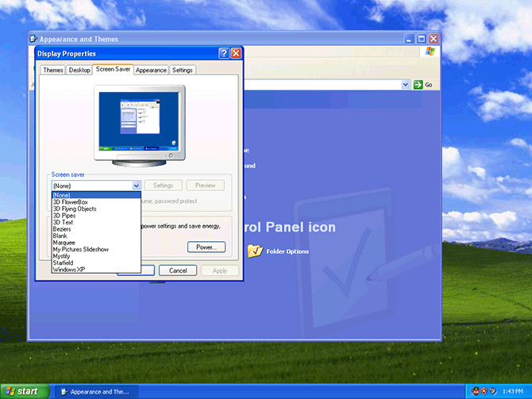
Task: Pick Starfield from the list
Action: pyautogui.click(x=96, y=263)
